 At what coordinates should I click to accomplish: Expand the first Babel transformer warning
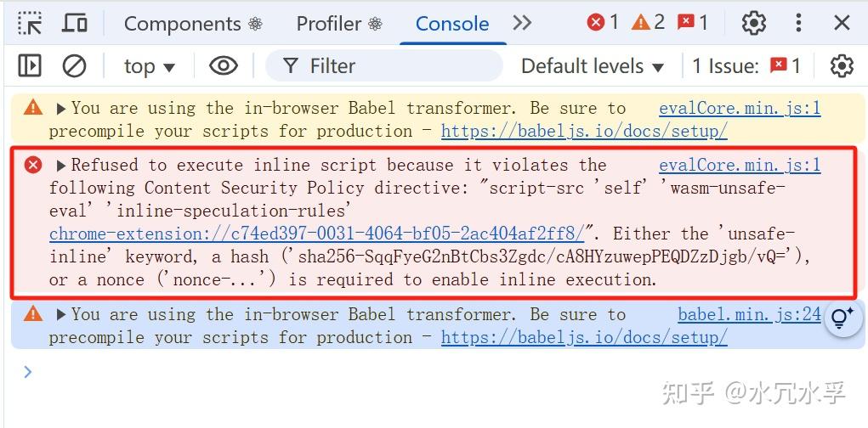click(61, 109)
